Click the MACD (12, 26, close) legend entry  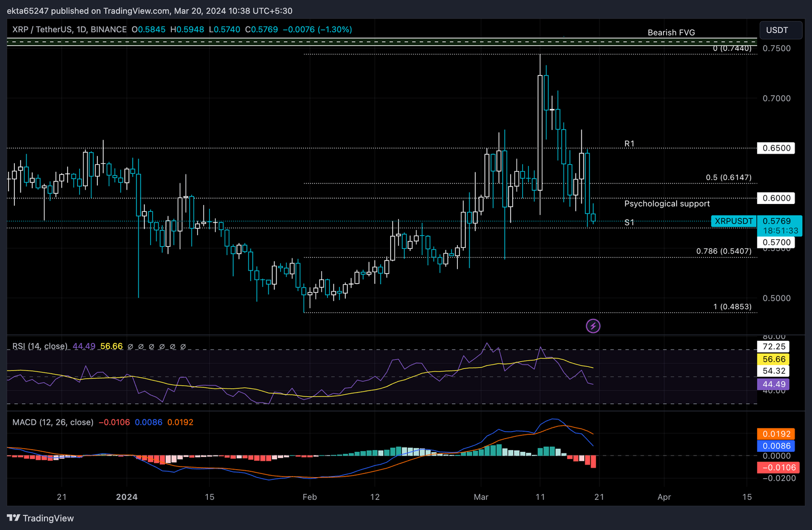tap(53, 422)
